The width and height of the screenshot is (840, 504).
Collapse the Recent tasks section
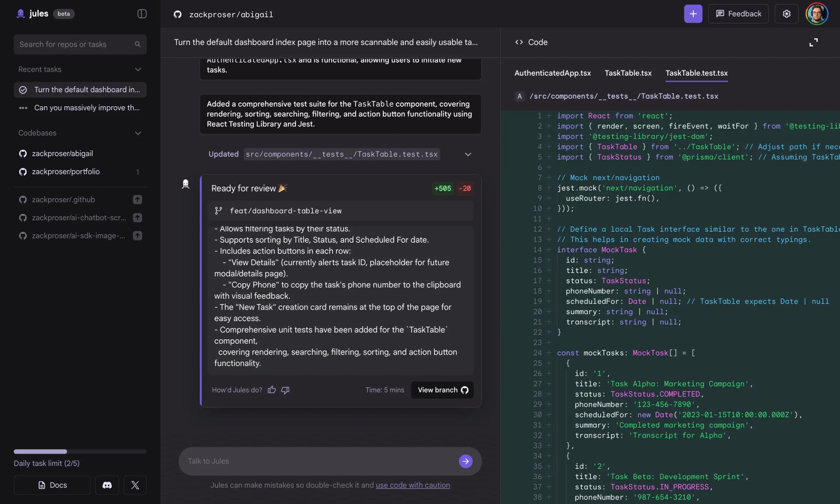tap(138, 70)
